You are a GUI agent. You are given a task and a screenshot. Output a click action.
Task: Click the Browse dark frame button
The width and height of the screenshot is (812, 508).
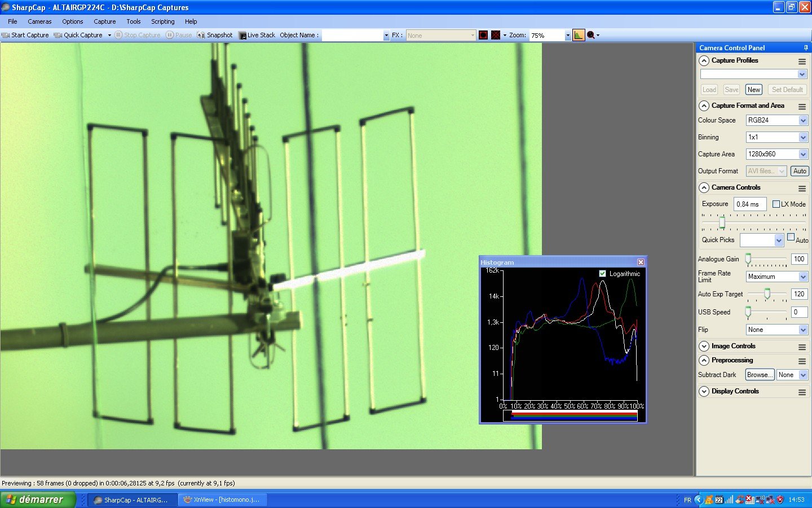pyautogui.click(x=759, y=375)
